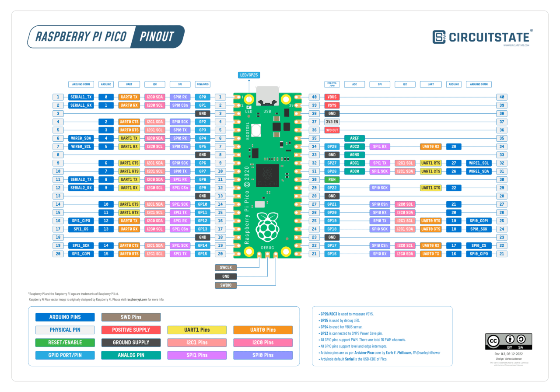560x392 pixels.
Task: Select the VBUS pin label
Action: pos(331,97)
